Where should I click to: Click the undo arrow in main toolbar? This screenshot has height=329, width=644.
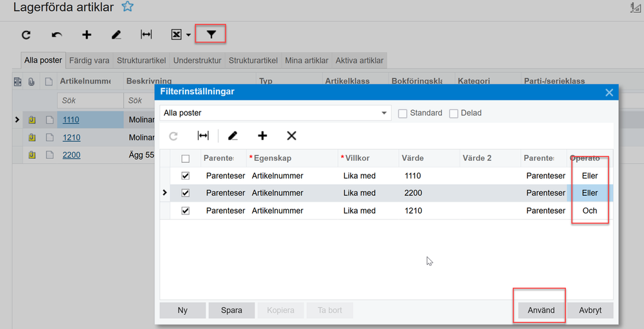click(x=57, y=35)
